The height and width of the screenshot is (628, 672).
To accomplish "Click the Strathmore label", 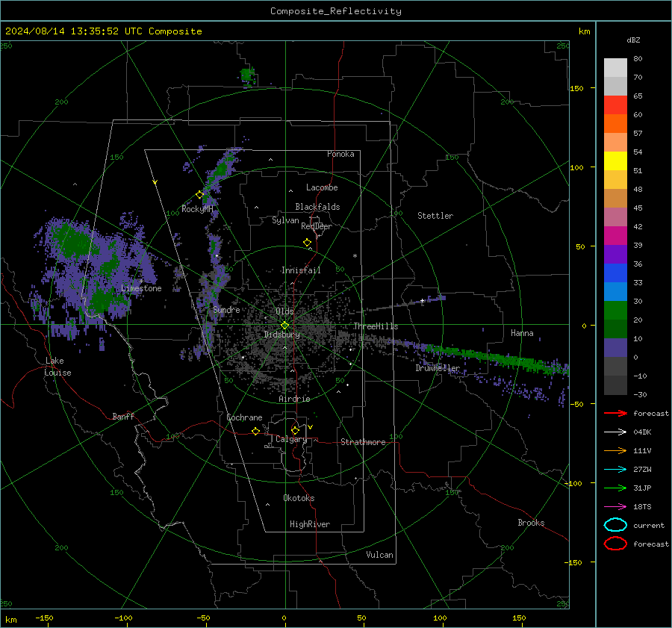I will click(363, 442).
